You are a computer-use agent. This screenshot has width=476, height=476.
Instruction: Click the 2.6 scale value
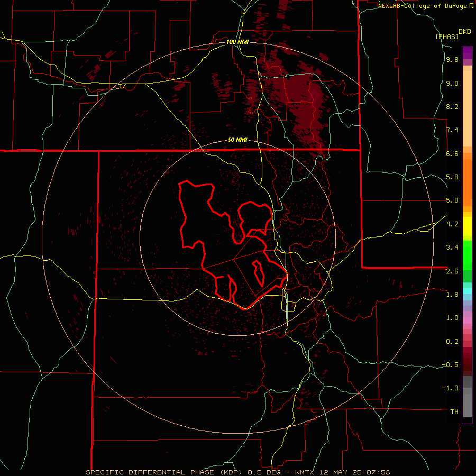click(452, 271)
